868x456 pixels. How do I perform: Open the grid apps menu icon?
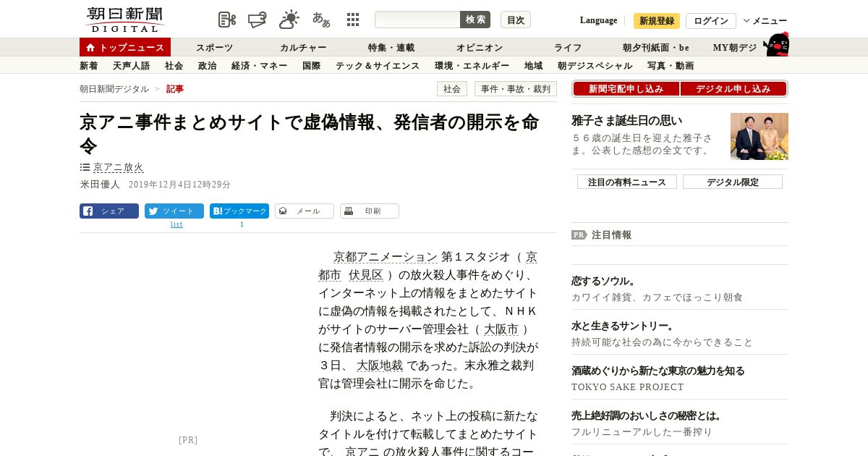pos(353,20)
